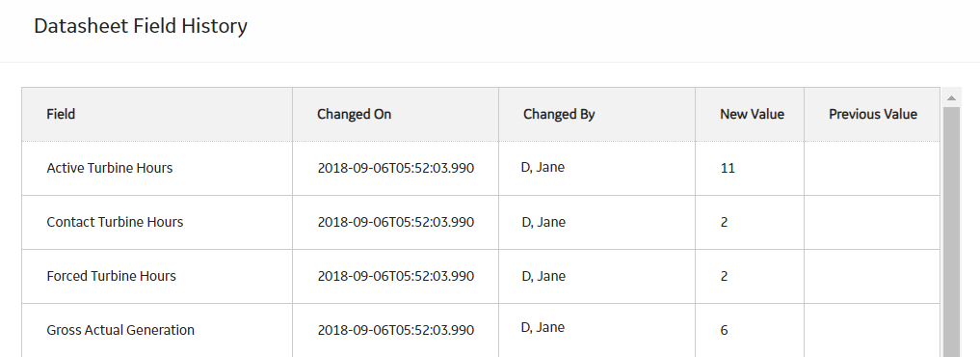
Task: Click D, Jane in Forced Turbine Hours row
Action: point(543,276)
